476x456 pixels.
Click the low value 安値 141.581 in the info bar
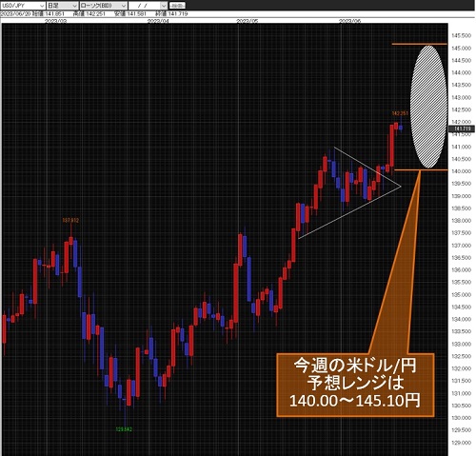130,14
